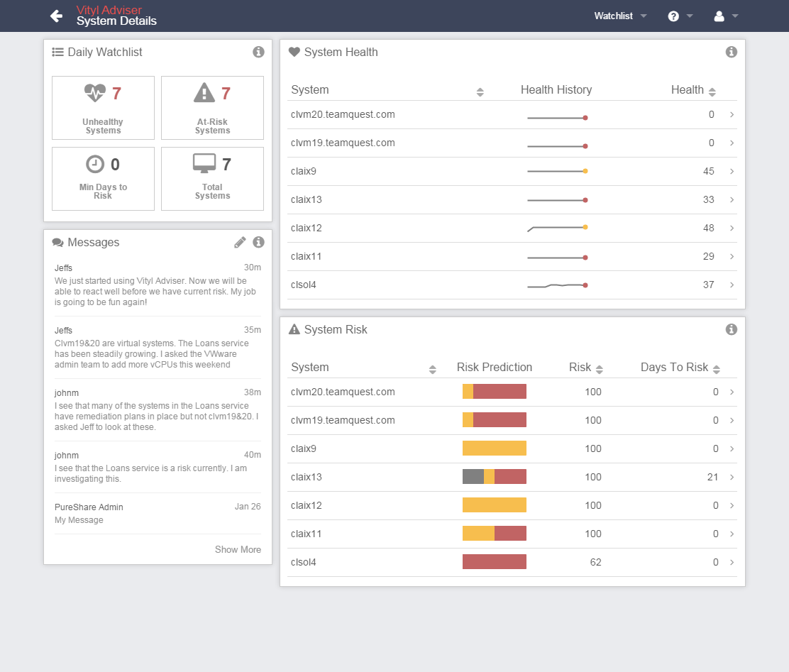
Task: Click the back arrow in the header
Action: [x=56, y=15]
